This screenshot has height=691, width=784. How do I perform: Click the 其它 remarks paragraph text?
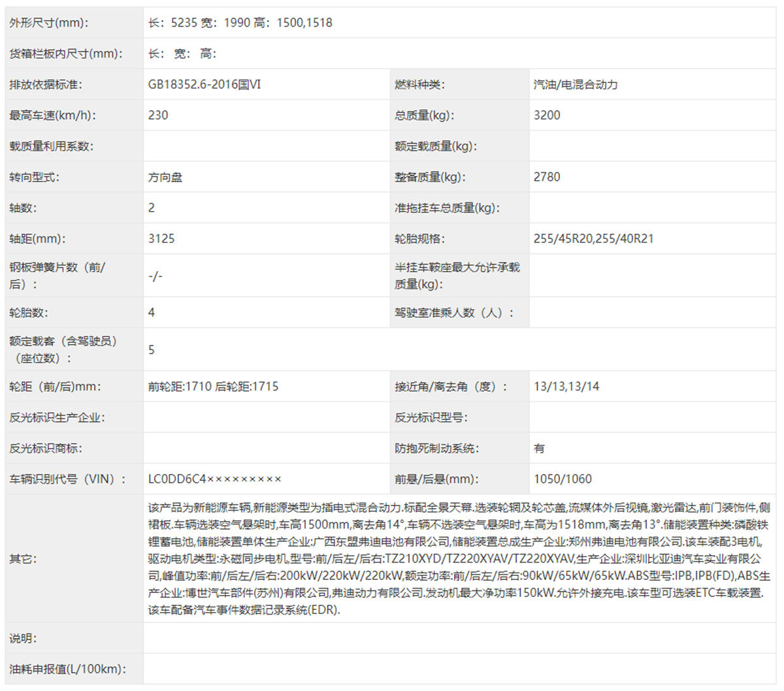tap(459, 559)
